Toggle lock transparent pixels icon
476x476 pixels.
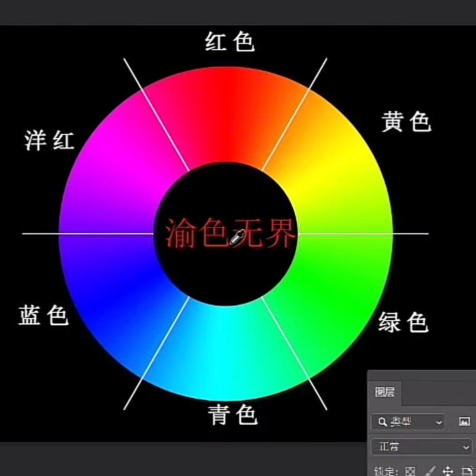click(411, 471)
